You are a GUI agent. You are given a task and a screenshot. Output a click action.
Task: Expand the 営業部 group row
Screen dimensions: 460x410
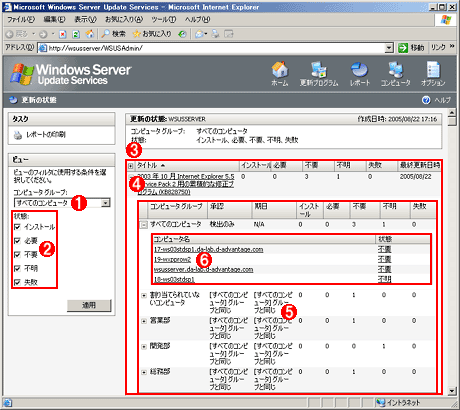coord(144,321)
